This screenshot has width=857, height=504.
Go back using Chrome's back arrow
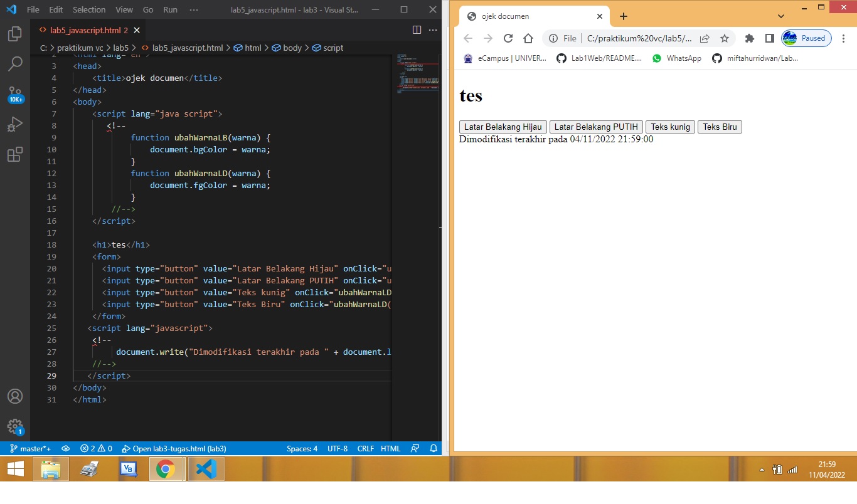tap(468, 38)
